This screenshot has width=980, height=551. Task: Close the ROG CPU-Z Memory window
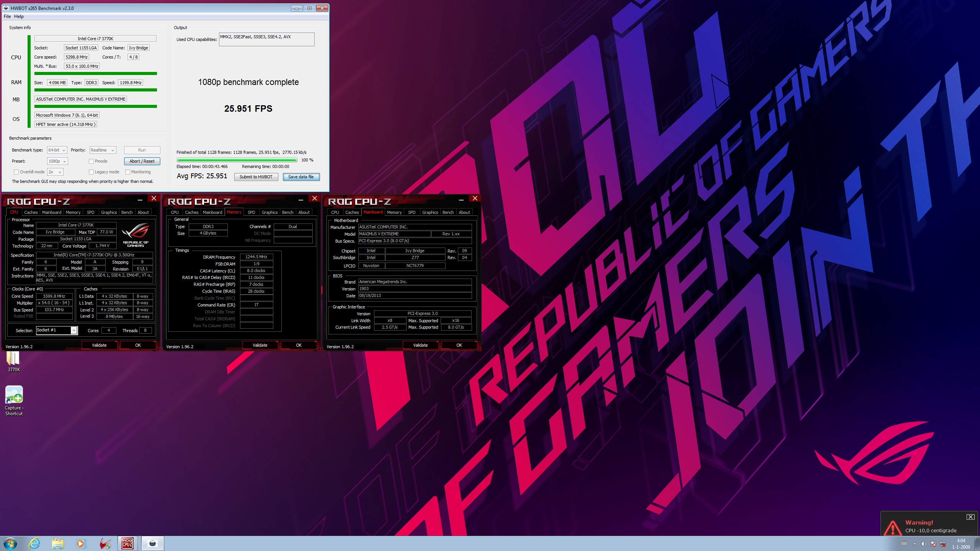pyautogui.click(x=314, y=198)
